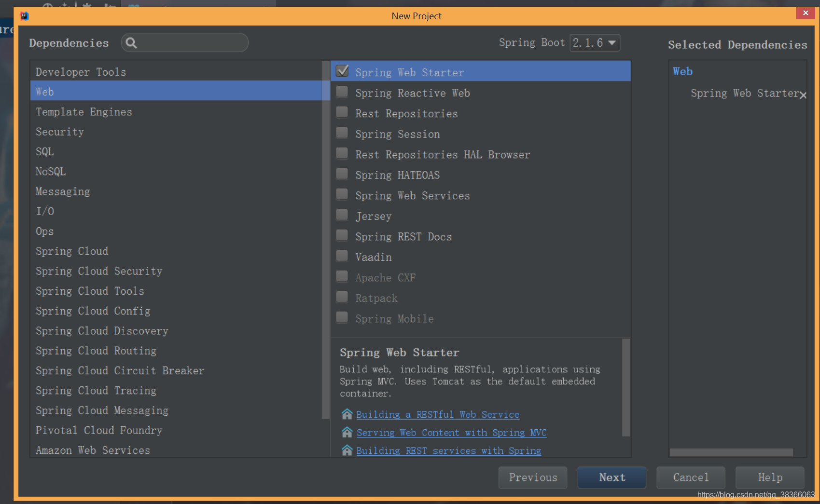This screenshot has width=820, height=504.
Task: Select the I/O category
Action: (176, 211)
